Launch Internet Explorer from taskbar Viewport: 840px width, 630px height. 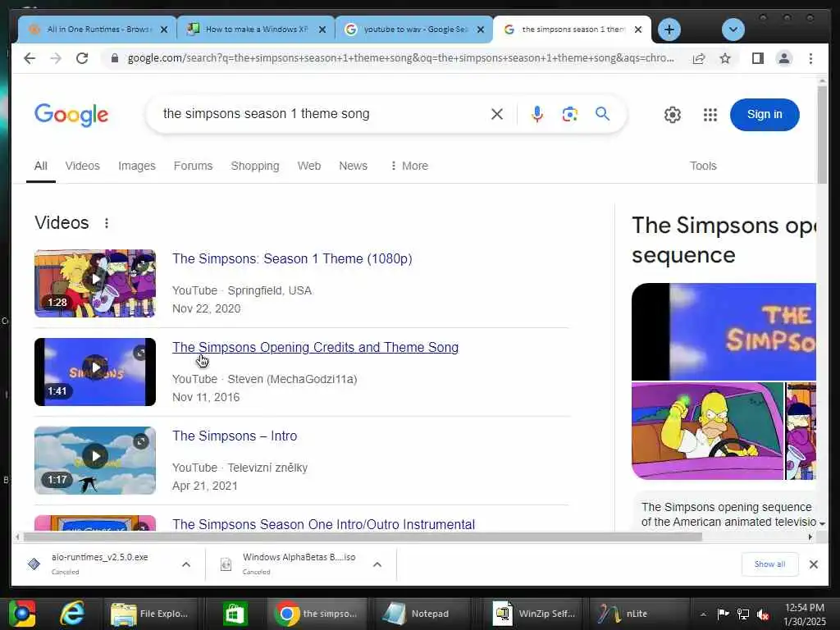pos(72,614)
